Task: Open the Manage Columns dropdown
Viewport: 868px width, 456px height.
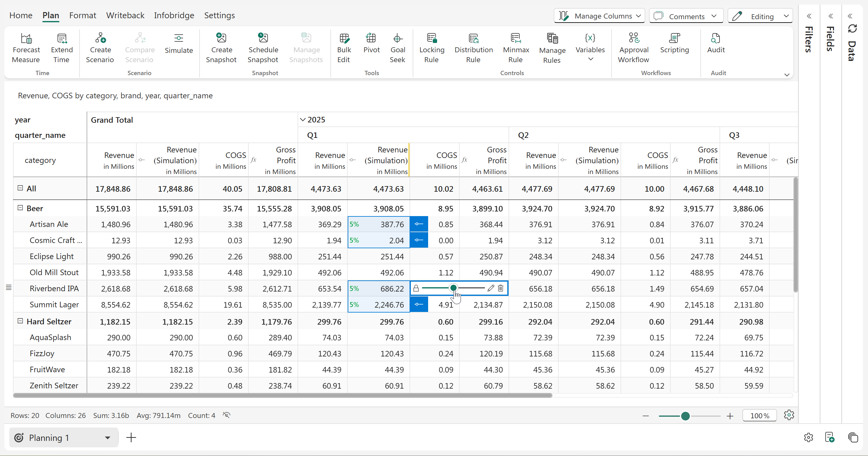Action: point(599,16)
